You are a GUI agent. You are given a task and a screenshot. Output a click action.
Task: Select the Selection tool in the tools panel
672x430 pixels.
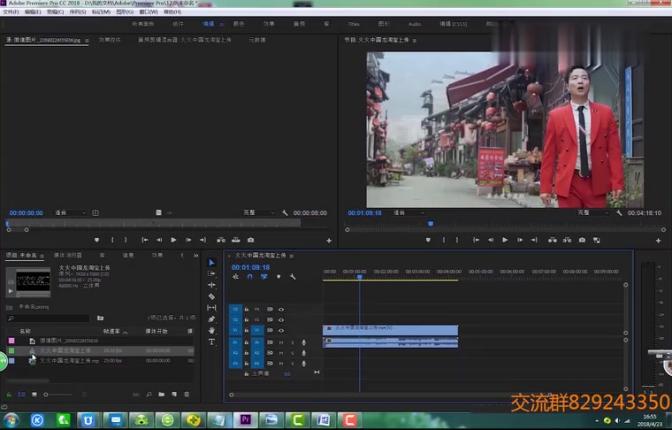pos(211,262)
